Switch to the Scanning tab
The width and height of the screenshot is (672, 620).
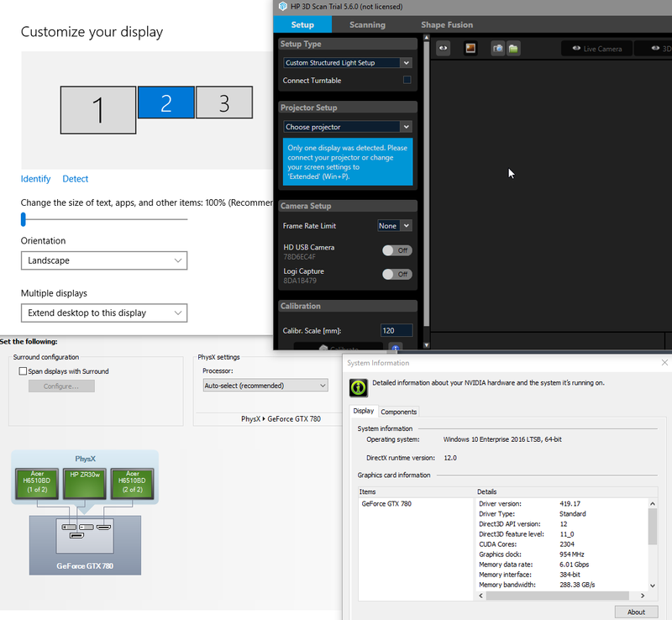tap(368, 24)
